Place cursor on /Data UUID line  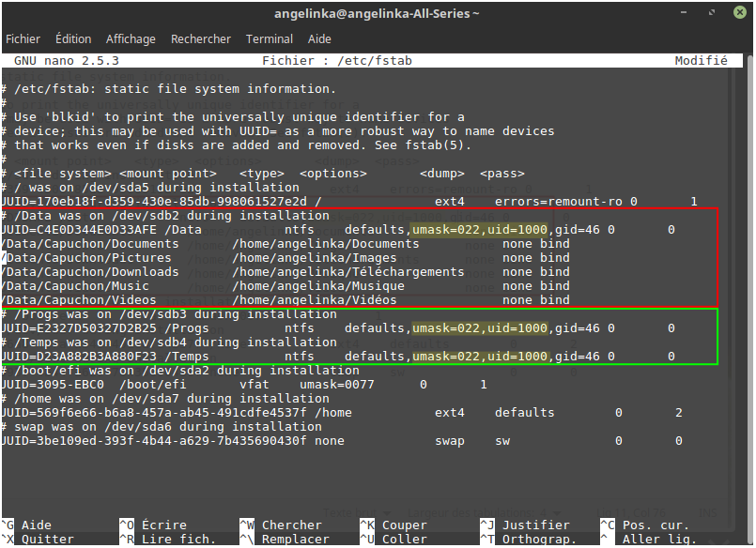(337, 230)
